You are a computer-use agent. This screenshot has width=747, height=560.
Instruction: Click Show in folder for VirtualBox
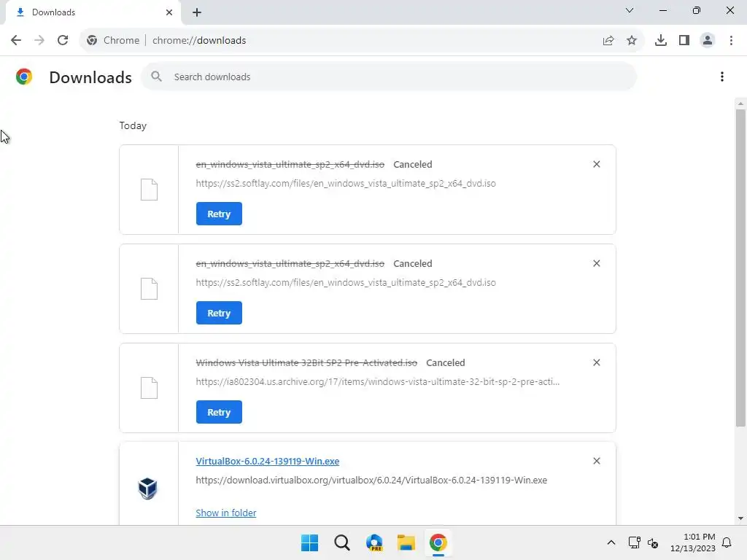(x=226, y=513)
